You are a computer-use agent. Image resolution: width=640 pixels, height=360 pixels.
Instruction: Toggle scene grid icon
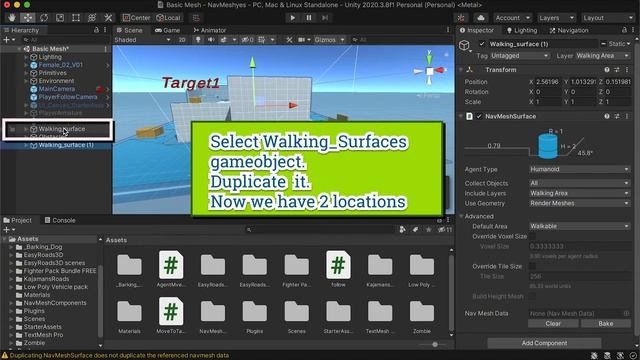pos(262,40)
